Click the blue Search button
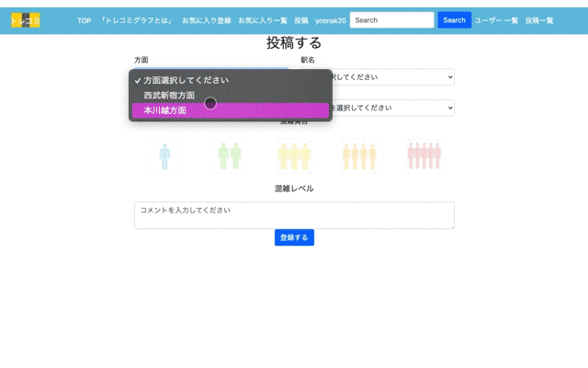This screenshot has width=588, height=368. click(454, 20)
